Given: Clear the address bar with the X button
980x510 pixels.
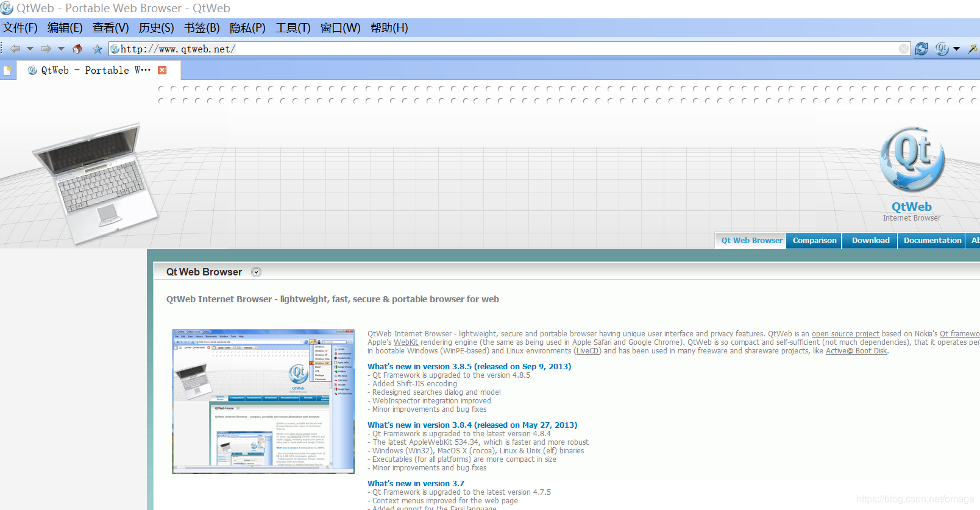Looking at the screenshot, I should pyautogui.click(x=904, y=49).
